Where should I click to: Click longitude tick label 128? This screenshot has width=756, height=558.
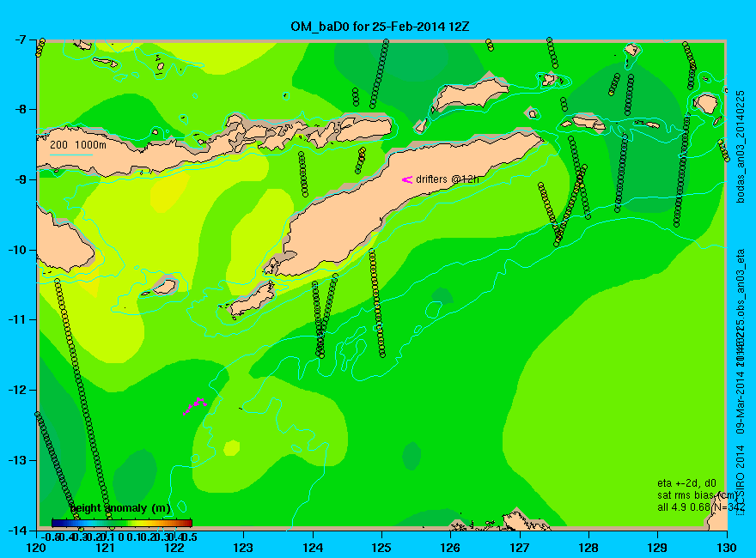point(588,548)
